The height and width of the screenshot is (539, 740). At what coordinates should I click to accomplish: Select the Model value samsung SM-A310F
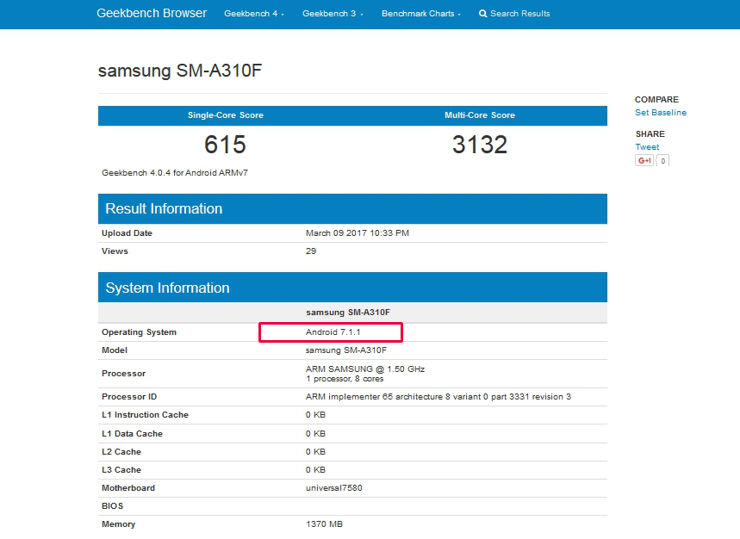346,350
